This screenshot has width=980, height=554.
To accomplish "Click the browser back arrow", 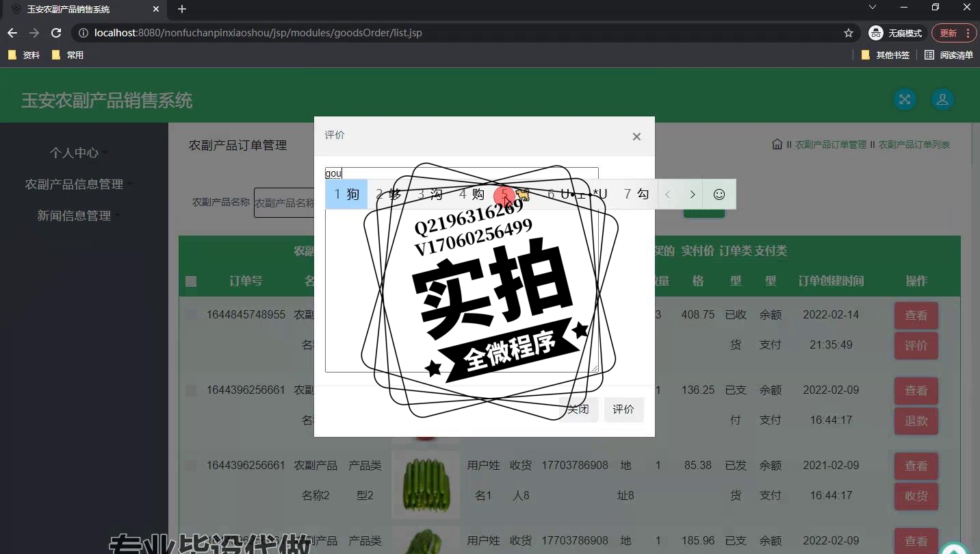I will pos(12,33).
